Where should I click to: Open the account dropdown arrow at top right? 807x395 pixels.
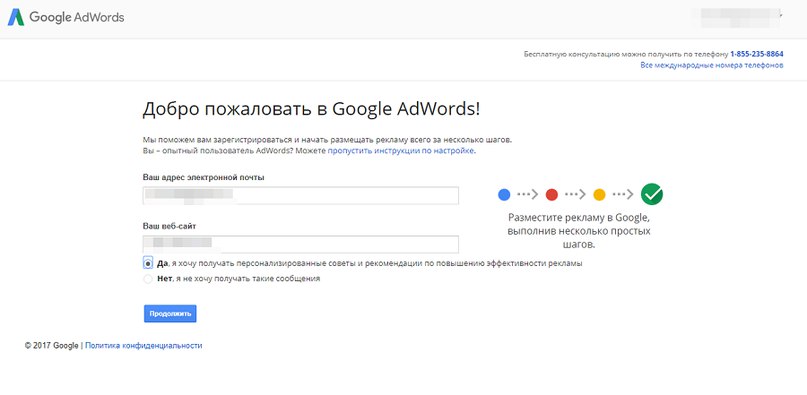(x=781, y=15)
